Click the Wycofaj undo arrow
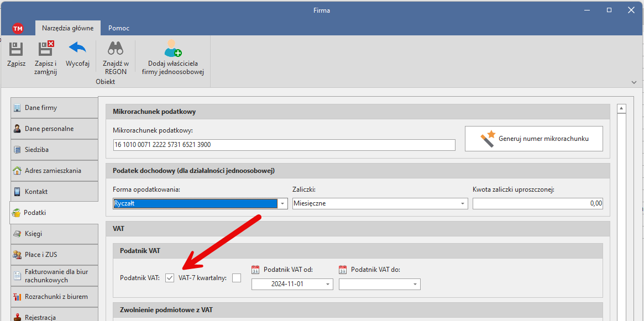Image resolution: width=644 pixels, height=321 pixels. (x=77, y=49)
